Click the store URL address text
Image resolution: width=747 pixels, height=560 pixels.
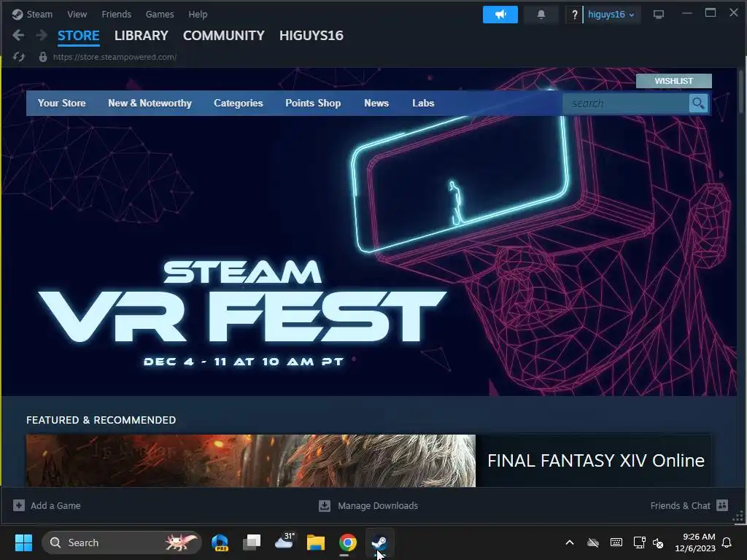(115, 57)
